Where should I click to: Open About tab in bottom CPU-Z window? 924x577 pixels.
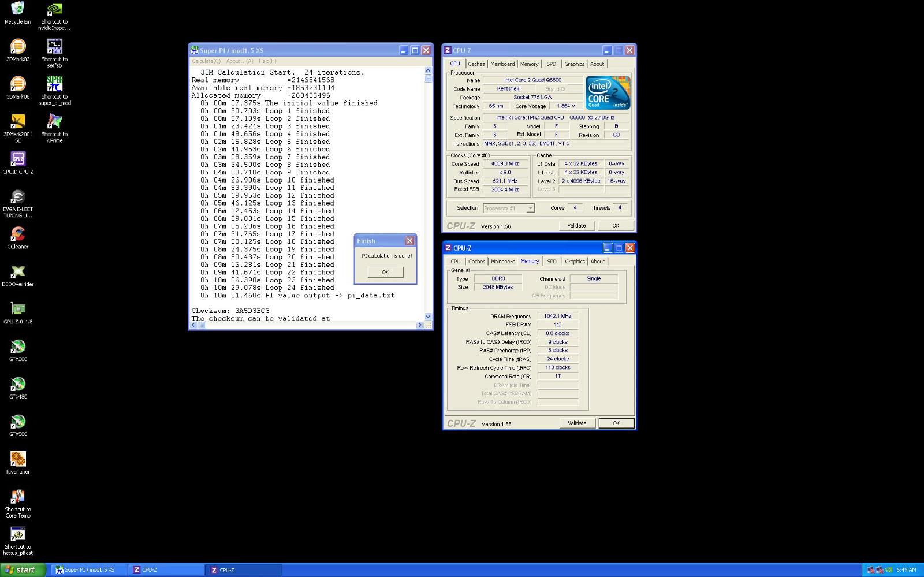(598, 262)
